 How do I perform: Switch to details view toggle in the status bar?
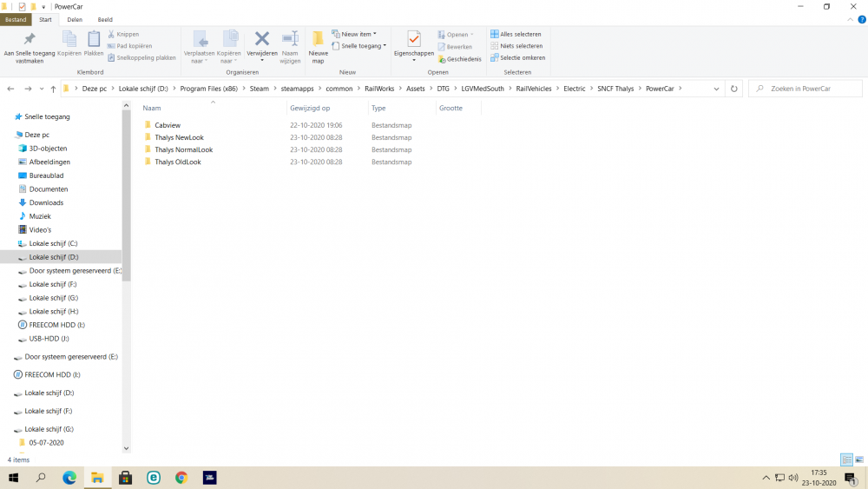[x=845, y=459]
